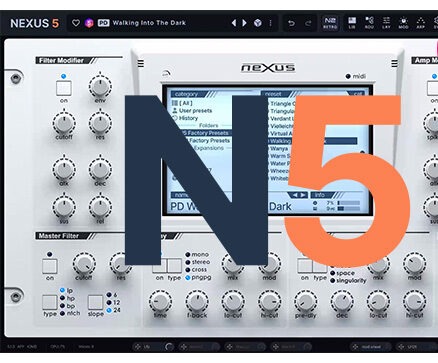Click the delay type button
This screenshot has width=438, height=363.
pos(174,266)
